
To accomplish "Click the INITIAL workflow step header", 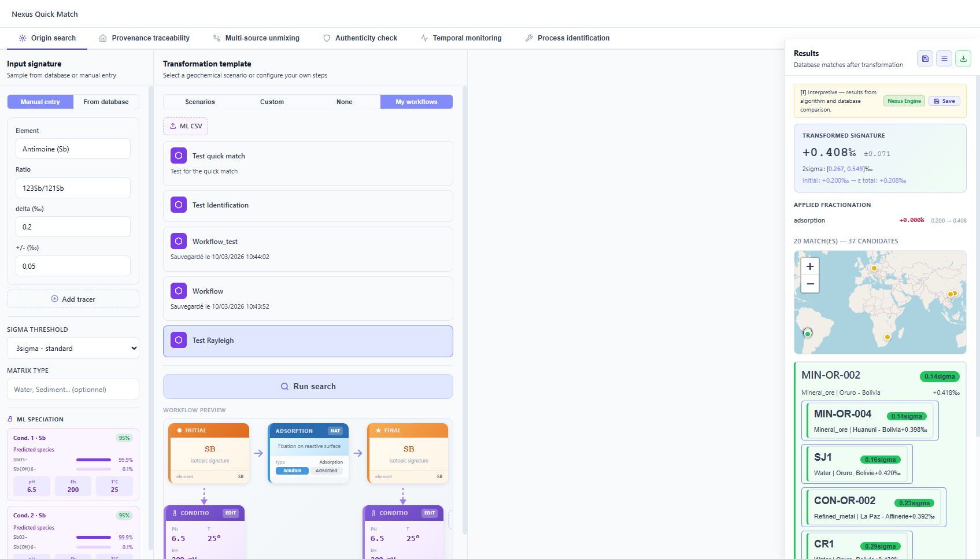I will coord(209,430).
